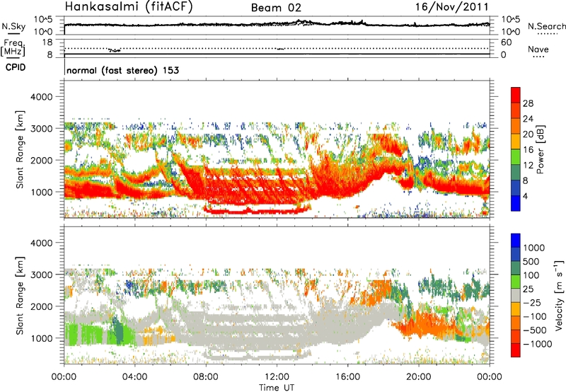Click the frequency axis '18' tick label

pos(47,42)
